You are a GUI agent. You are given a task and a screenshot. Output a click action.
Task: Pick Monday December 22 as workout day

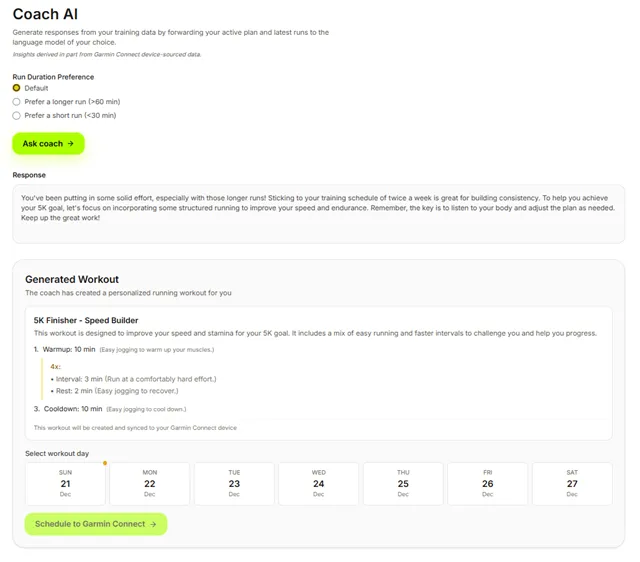(x=149, y=483)
